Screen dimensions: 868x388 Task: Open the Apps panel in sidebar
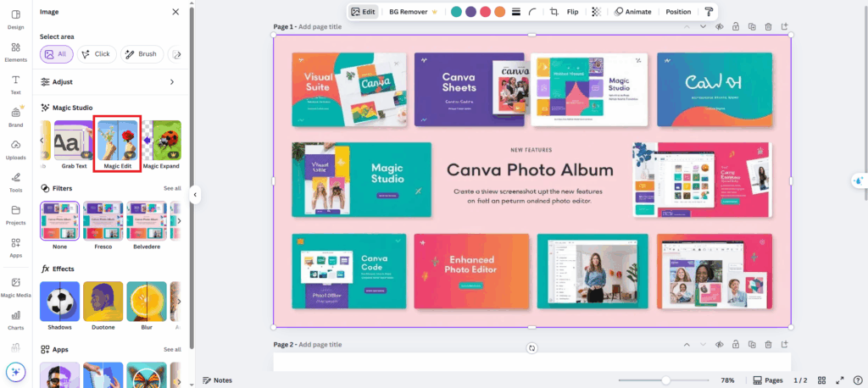15,247
